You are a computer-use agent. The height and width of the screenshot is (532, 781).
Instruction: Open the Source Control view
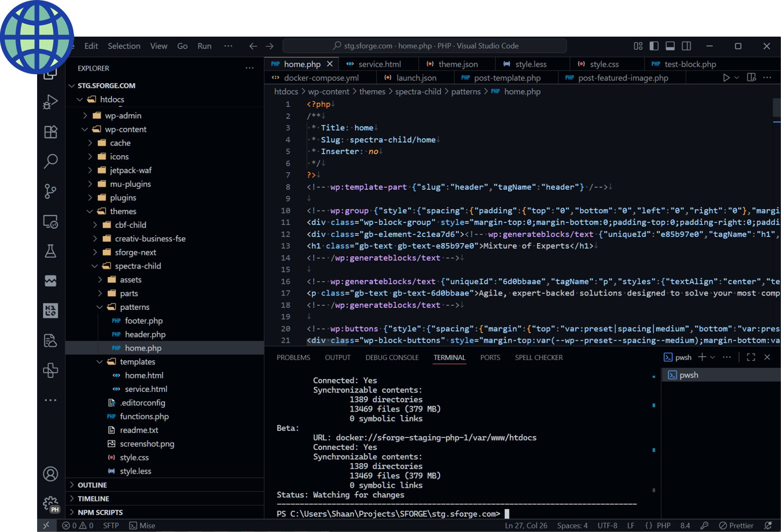pos(50,191)
